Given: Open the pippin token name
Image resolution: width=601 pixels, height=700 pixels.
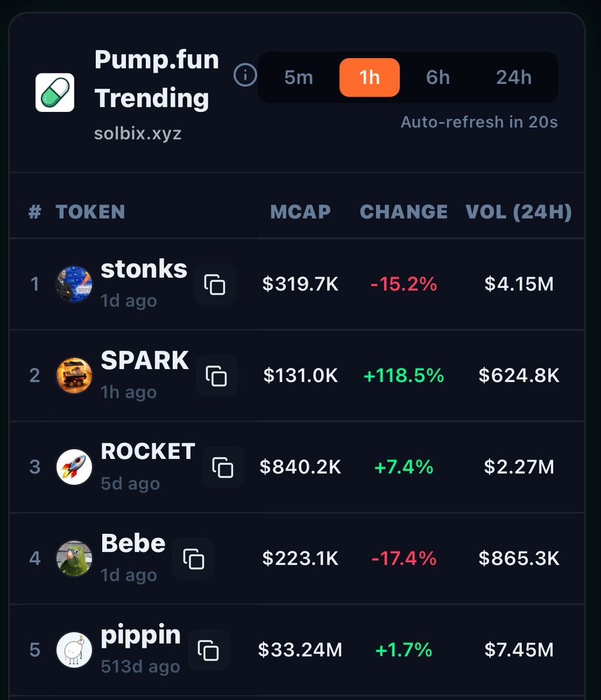Looking at the screenshot, I should [x=141, y=635].
